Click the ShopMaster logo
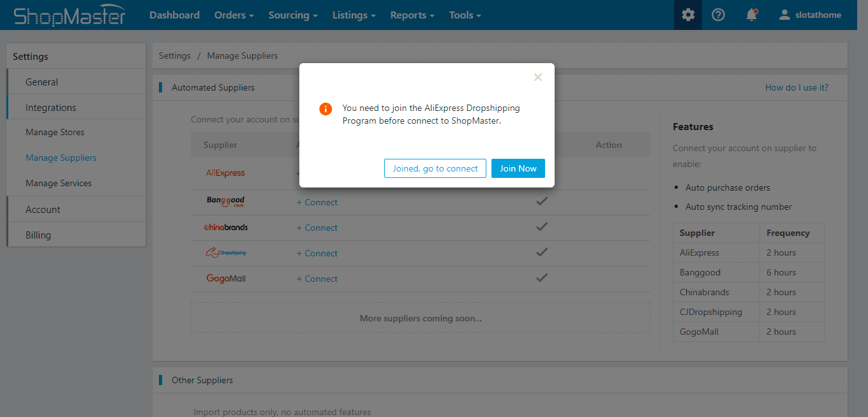This screenshot has height=417, width=868. click(70, 15)
